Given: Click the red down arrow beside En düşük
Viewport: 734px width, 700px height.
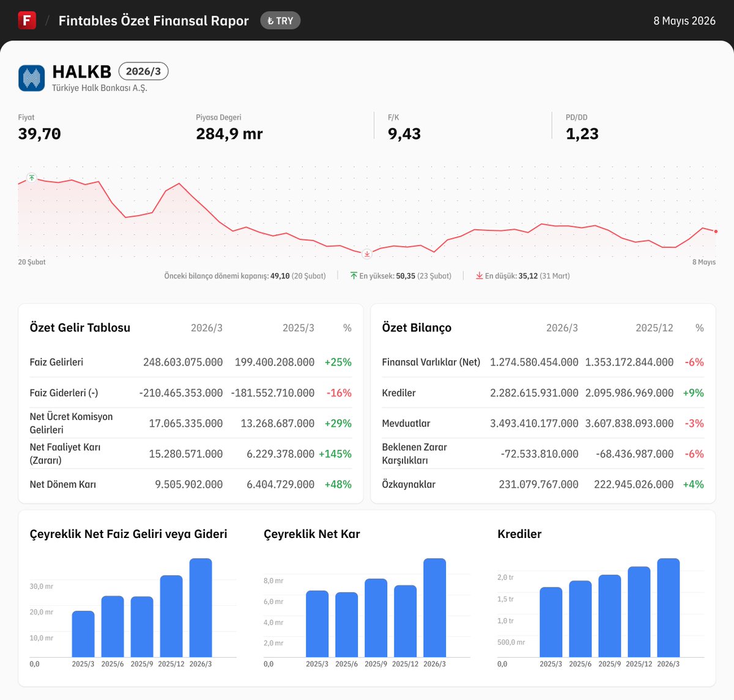Looking at the screenshot, I should coord(480,276).
